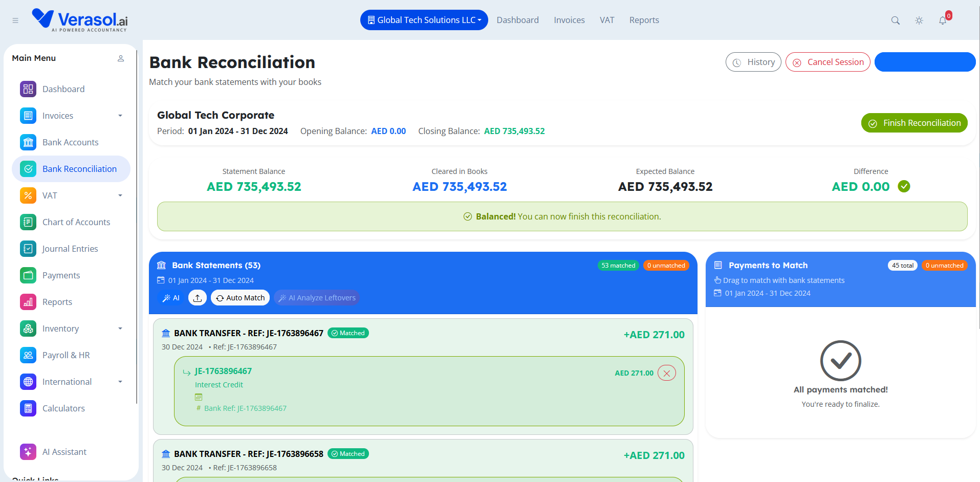Viewport: 980px width, 482px height.
Task: Click the Verasol.ai logo
Action: (80, 20)
